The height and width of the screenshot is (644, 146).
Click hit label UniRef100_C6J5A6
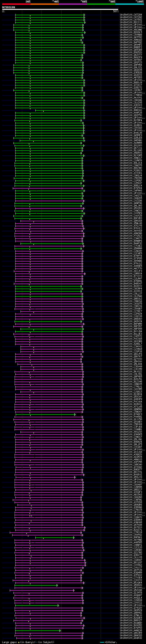coord(131,296)
